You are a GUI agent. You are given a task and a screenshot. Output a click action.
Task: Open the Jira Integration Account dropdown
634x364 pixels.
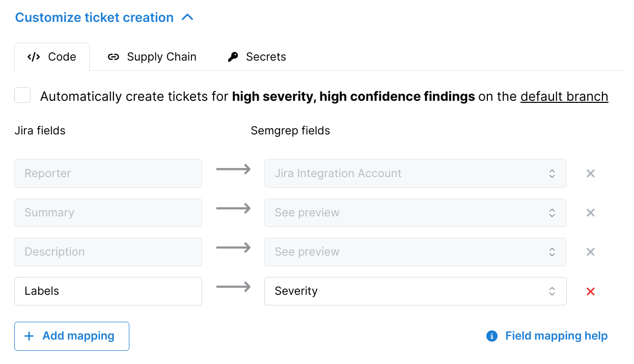[x=552, y=173]
